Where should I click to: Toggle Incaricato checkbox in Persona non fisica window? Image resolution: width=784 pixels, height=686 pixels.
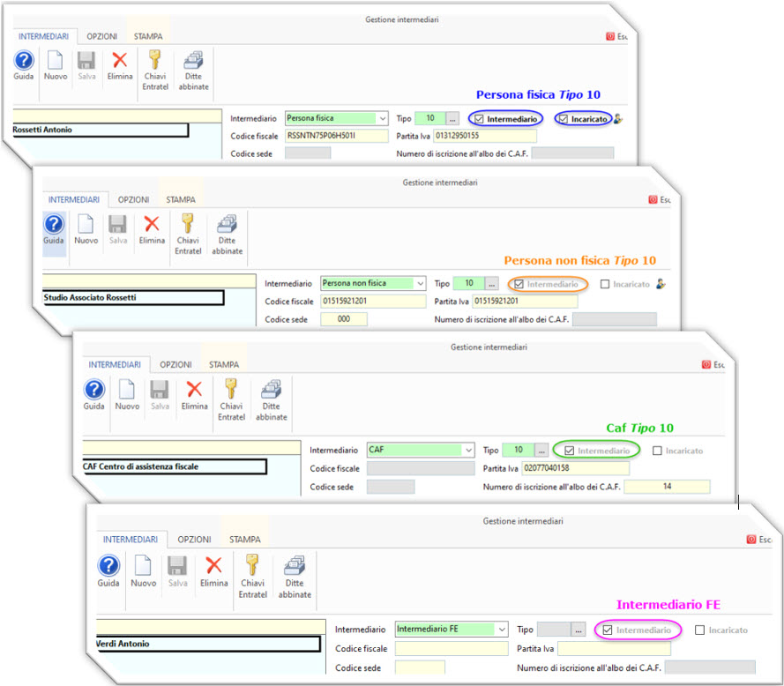605,284
